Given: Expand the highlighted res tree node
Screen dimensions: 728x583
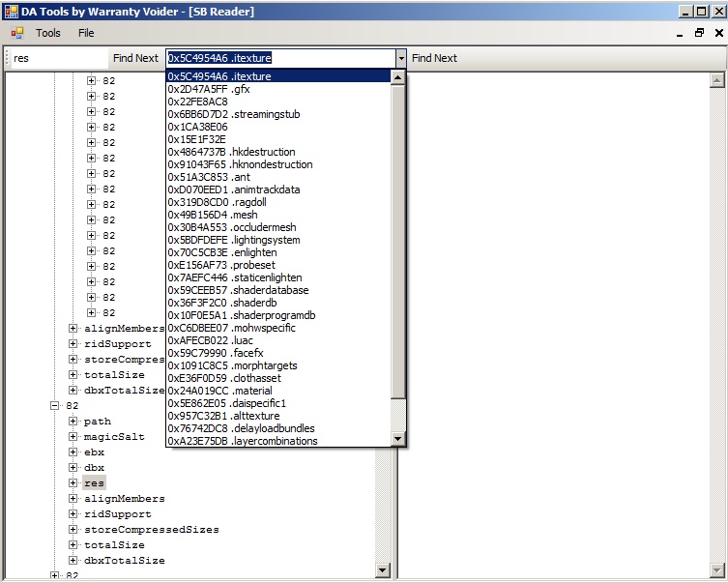Looking at the screenshot, I should (73, 483).
